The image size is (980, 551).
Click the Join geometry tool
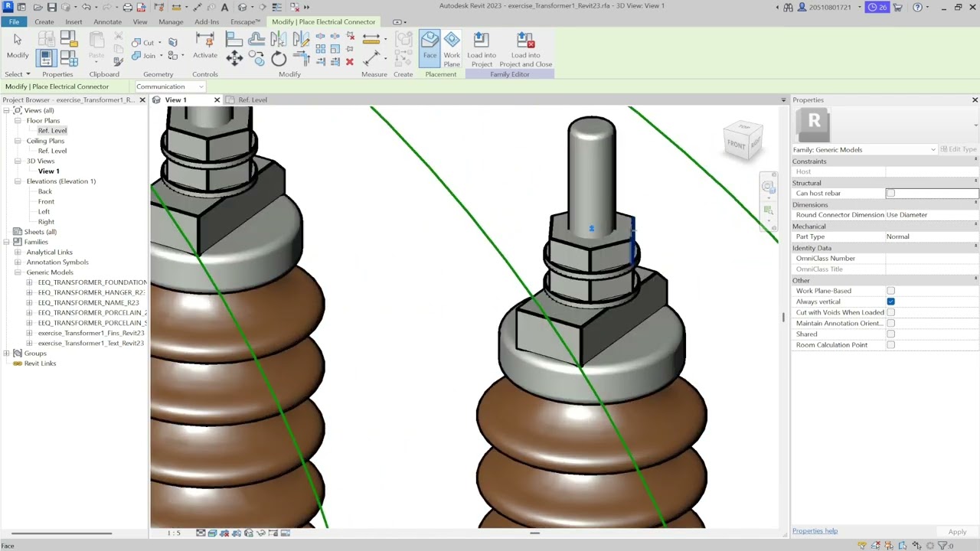(x=144, y=55)
